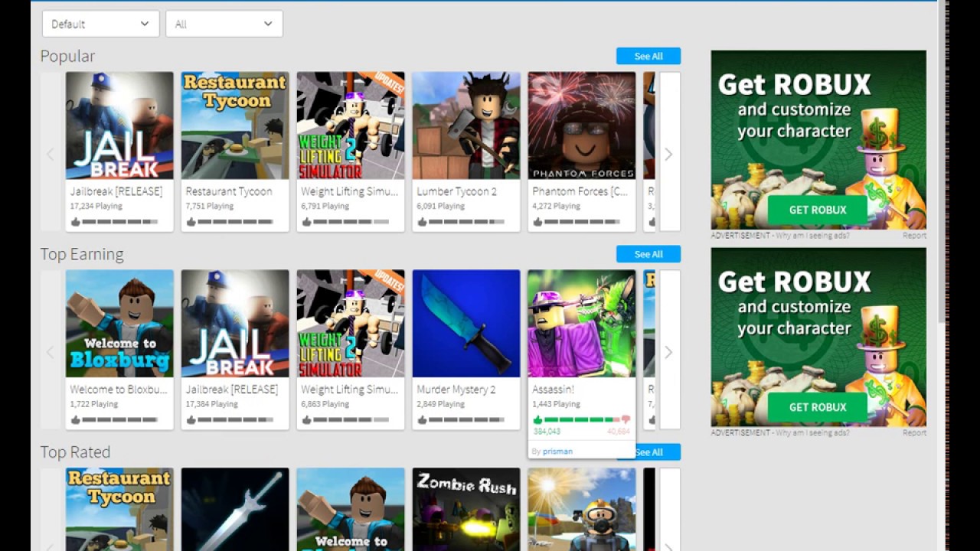
Task: Click the page vertical scrollbar
Action: (943, 161)
